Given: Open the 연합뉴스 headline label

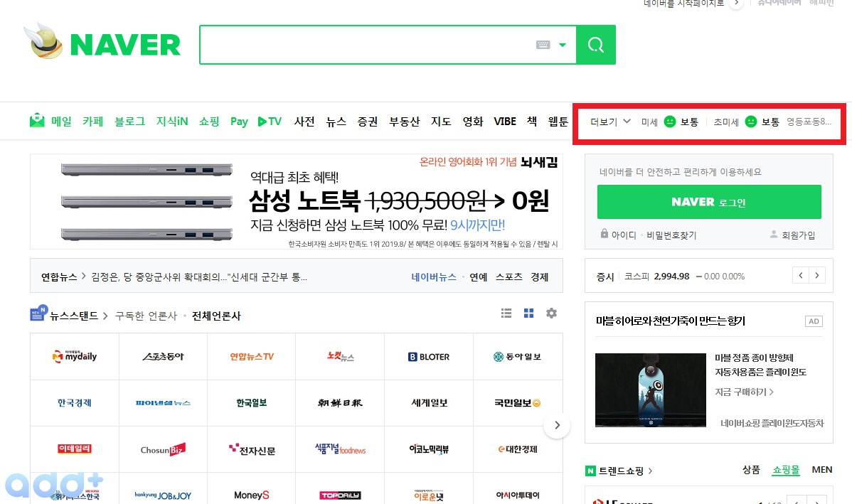Looking at the screenshot, I should (x=59, y=277).
